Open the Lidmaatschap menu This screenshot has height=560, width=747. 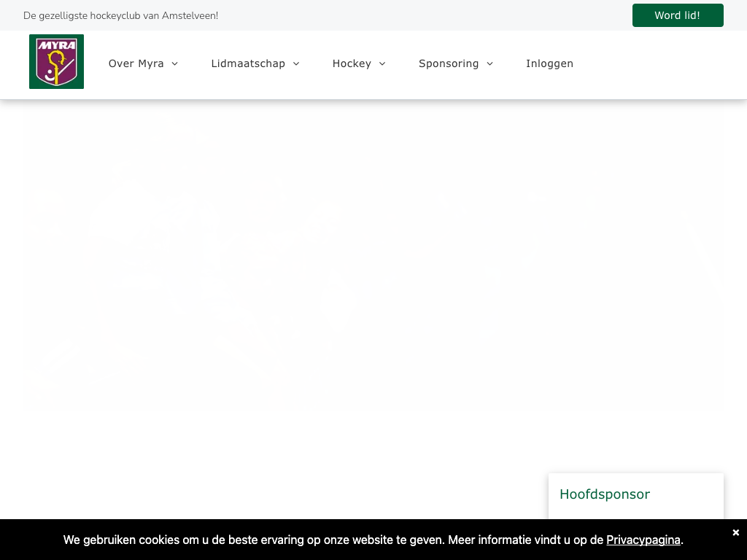248,63
